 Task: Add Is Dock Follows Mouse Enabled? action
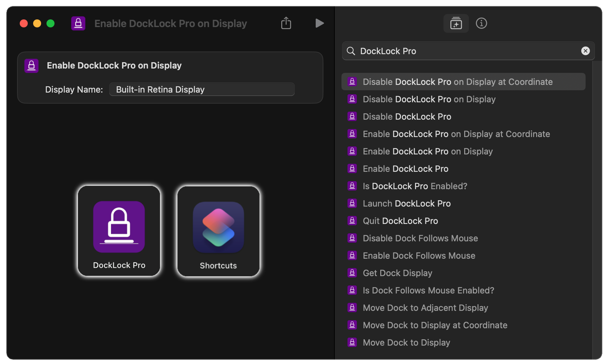[463, 290]
